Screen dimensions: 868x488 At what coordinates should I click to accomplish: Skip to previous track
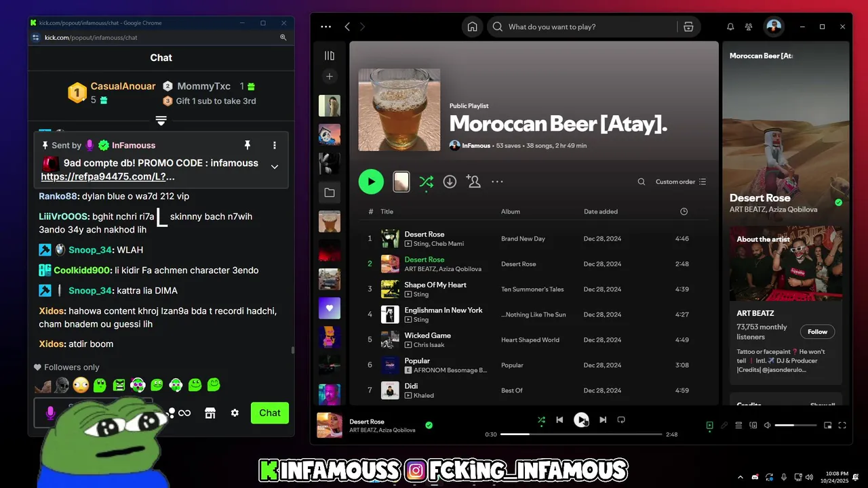[x=559, y=420]
